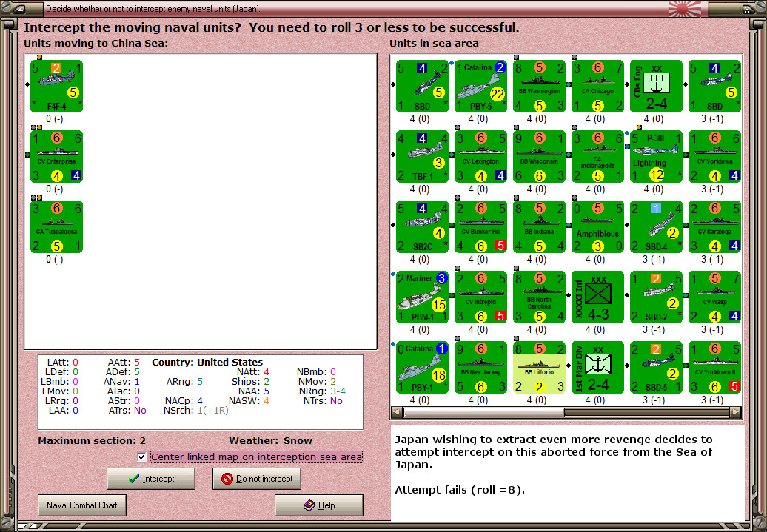Select the 1st Mar Div counter
This screenshot has height=532, width=767.
[597, 368]
